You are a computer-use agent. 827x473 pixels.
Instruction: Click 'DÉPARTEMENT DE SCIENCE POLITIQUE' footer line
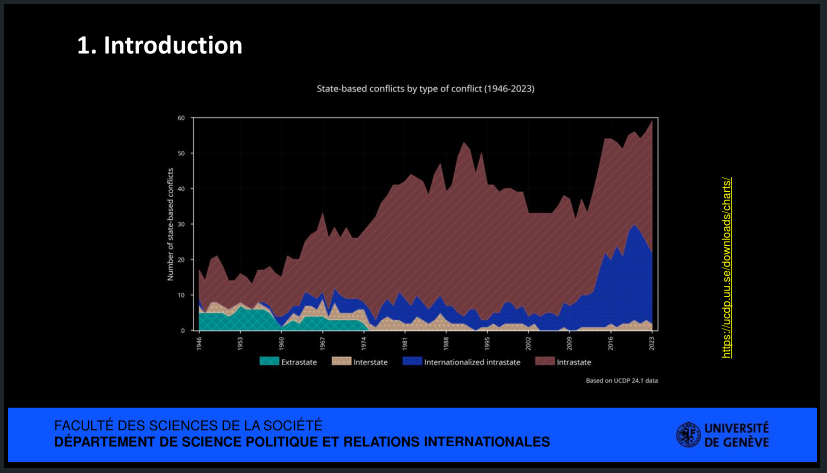click(302, 441)
